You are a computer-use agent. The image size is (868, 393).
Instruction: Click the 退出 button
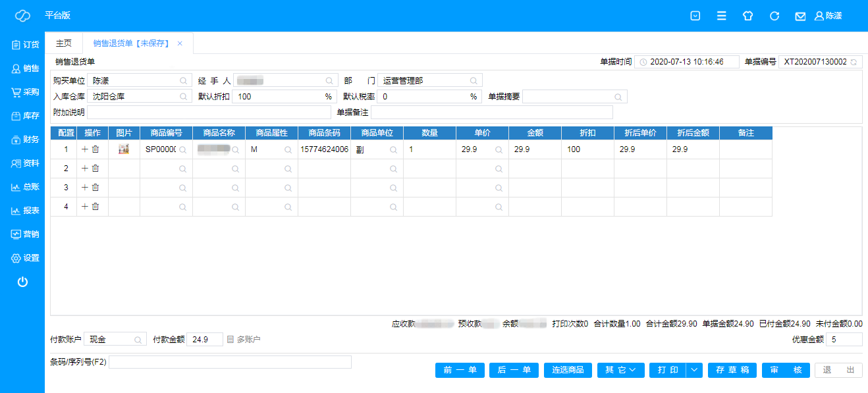[838, 370]
